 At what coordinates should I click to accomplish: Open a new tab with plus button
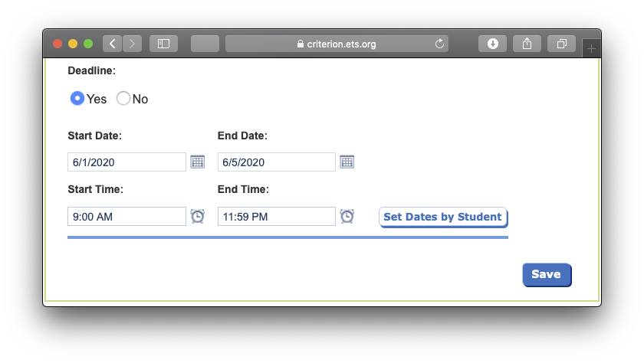[591, 49]
